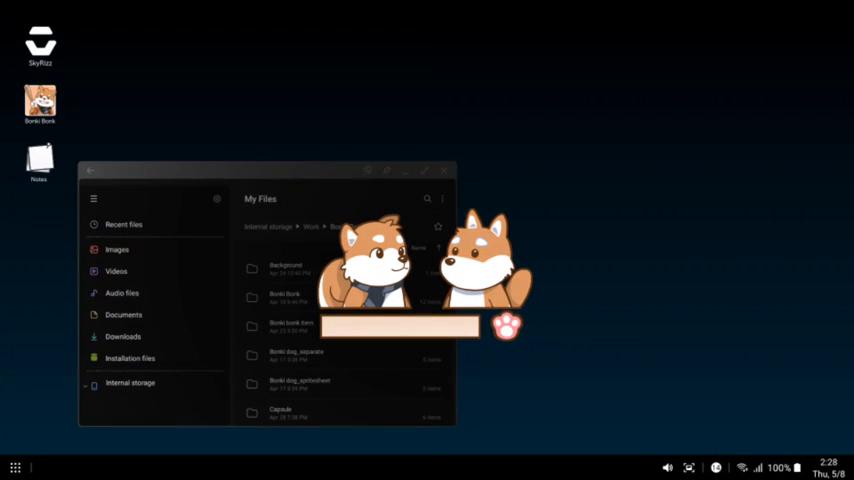854x480 pixels.
Task: Open the three-dot more options menu
Action: pyautogui.click(x=442, y=199)
